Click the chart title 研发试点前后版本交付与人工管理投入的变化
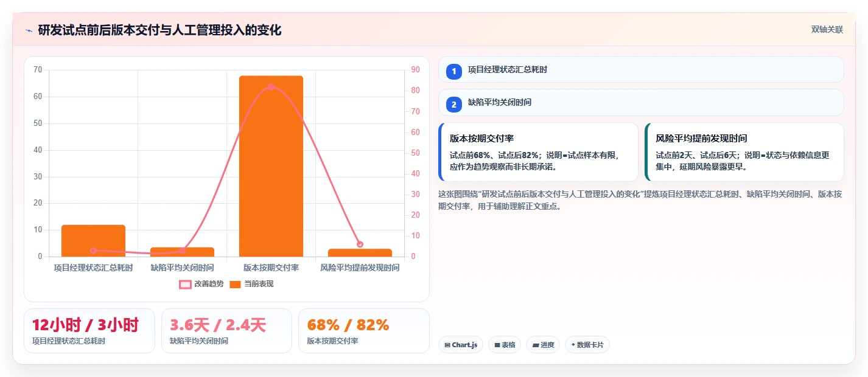 159,30
